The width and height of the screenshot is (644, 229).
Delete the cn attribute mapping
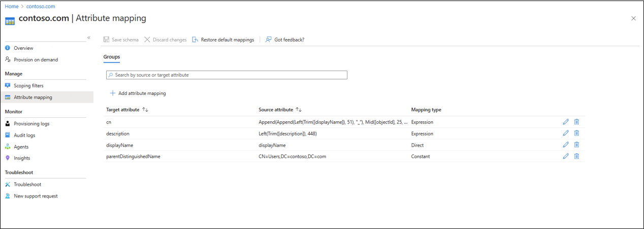coord(576,122)
